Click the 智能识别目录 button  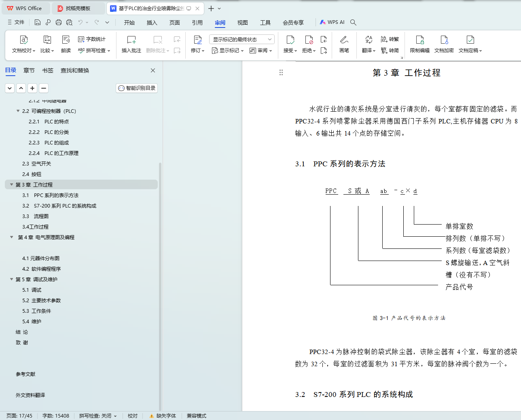click(137, 88)
